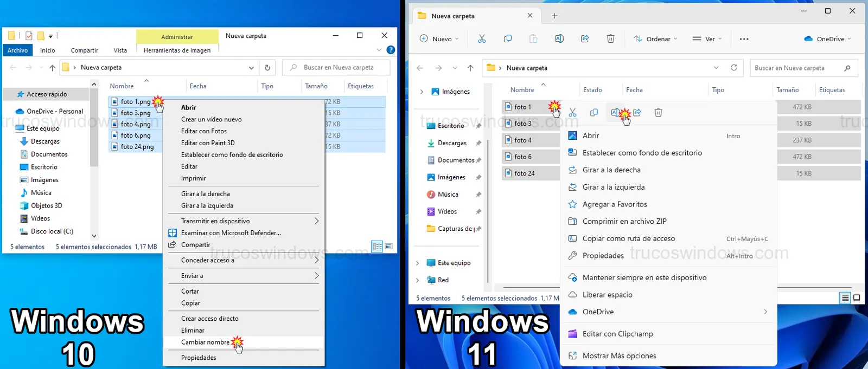Open the Vista ribbon tab
Viewport: 868px width, 369px height.
[120, 50]
